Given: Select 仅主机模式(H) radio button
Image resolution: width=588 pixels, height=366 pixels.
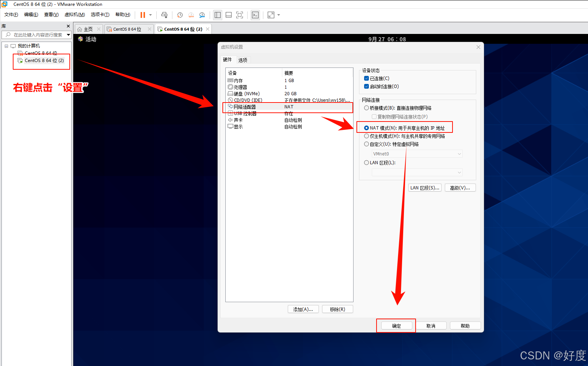Looking at the screenshot, I should click(x=366, y=136).
